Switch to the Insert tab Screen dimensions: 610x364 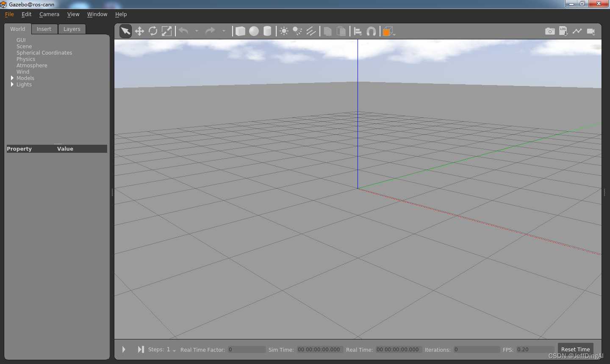click(x=44, y=29)
